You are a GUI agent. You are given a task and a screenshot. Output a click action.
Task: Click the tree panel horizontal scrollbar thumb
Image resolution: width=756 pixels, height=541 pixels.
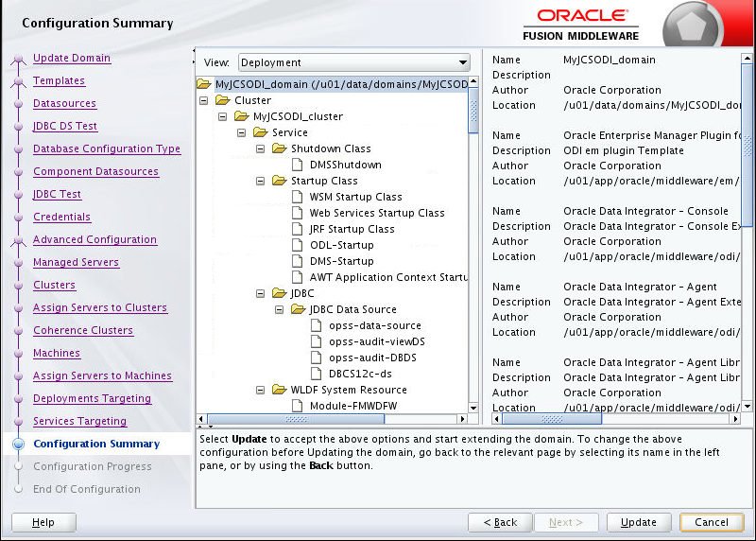296,419
